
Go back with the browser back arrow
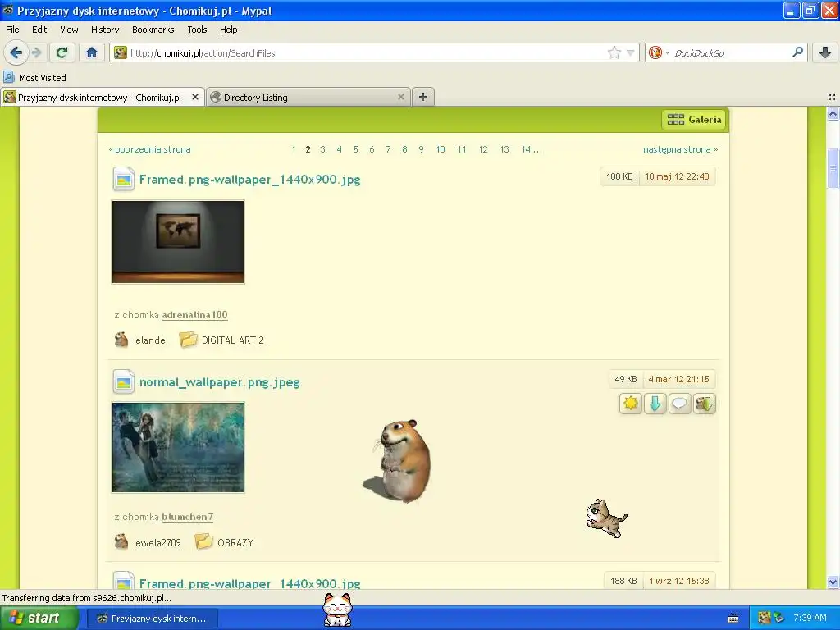pos(16,52)
